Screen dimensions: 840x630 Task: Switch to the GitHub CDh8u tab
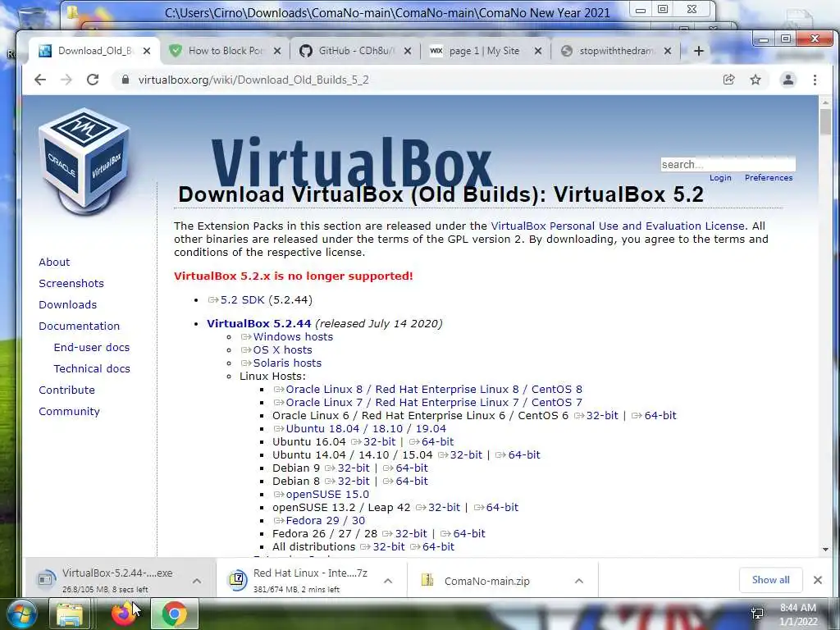pyautogui.click(x=356, y=51)
